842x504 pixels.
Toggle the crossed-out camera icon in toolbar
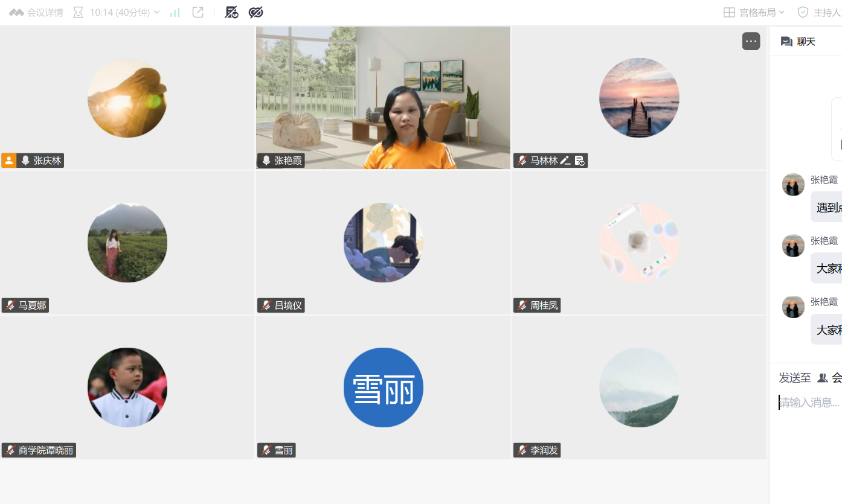coord(231,12)
